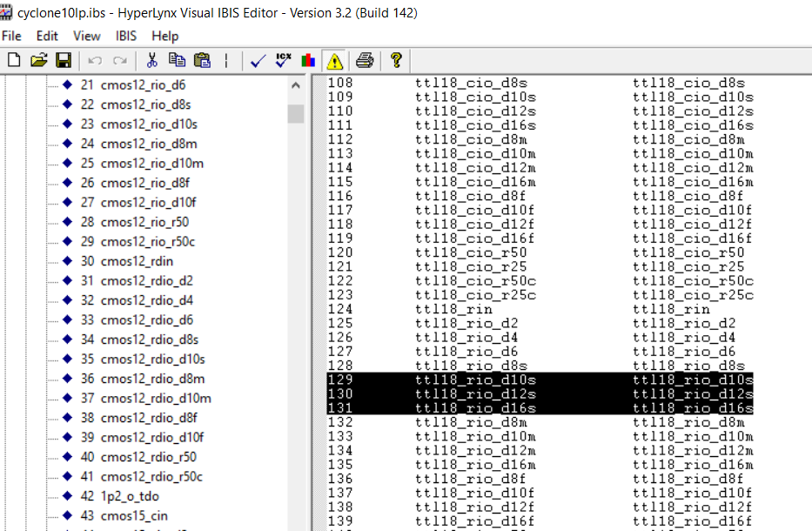Cut selection with scissors icon
812x531 pixels.
pos(151,61)
